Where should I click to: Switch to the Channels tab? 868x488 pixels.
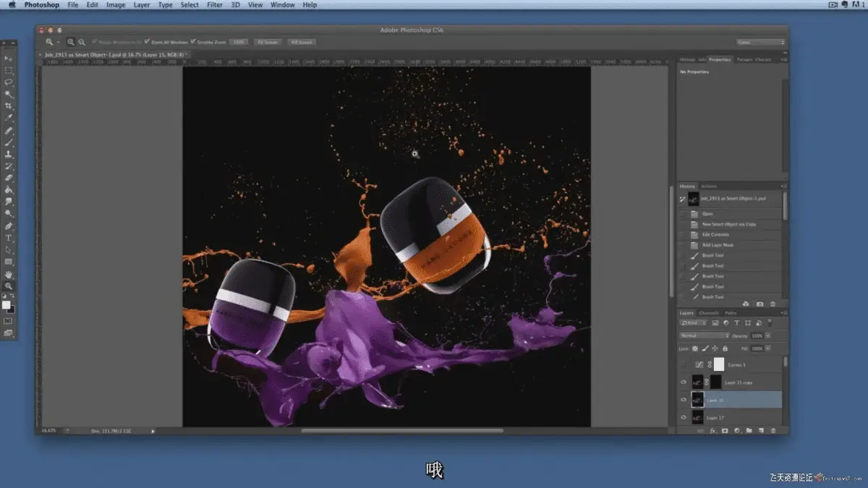coord(709,312)
